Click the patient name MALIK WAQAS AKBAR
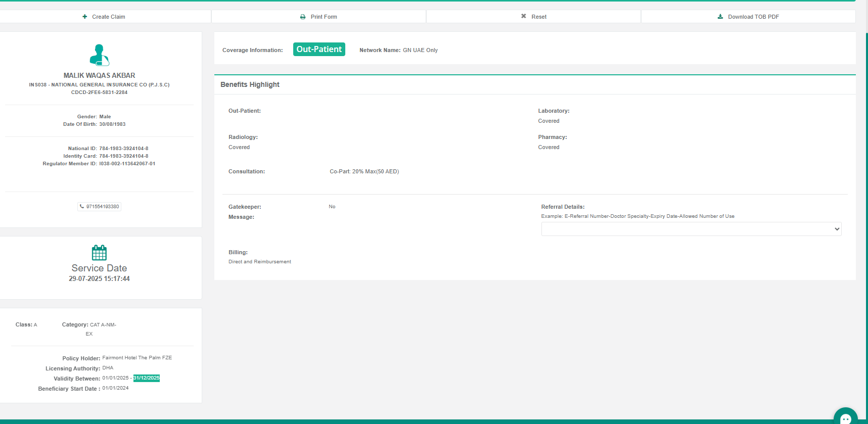The image size is (868, 424). point(99,75)
